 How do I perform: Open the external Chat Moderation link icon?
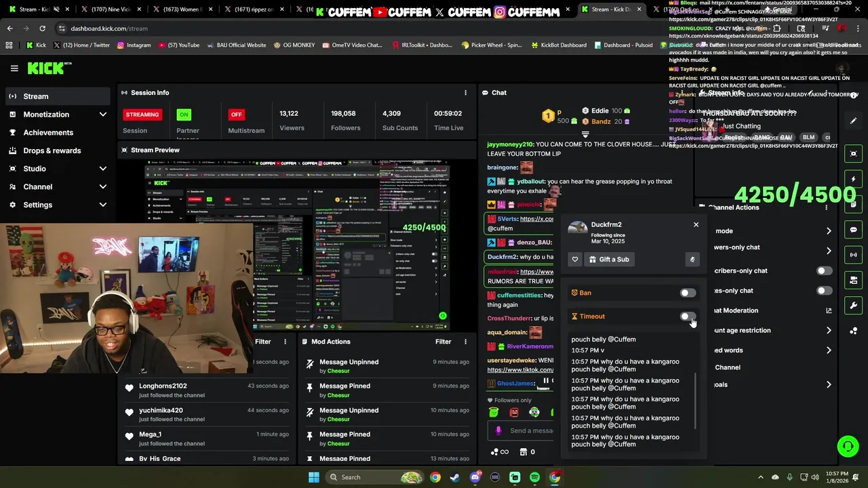(829, 310)
